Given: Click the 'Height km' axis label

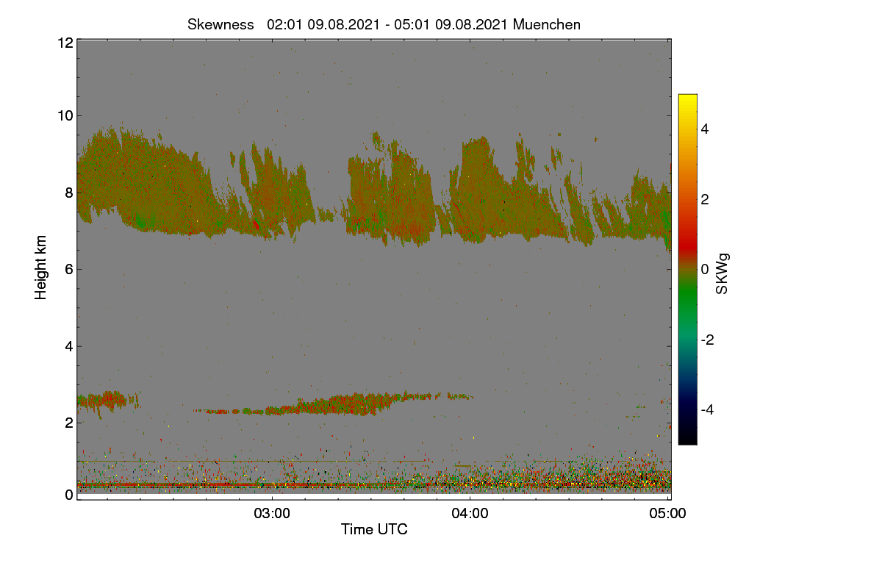Looking at the screenshot, I should pos(41,267).
